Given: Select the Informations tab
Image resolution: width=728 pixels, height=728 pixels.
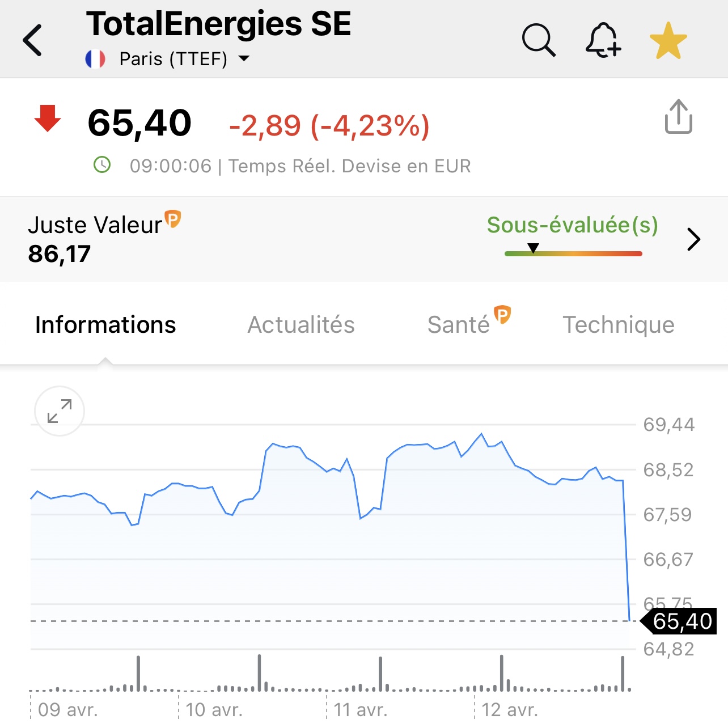Looking at the screenshot, I should 105,325.
